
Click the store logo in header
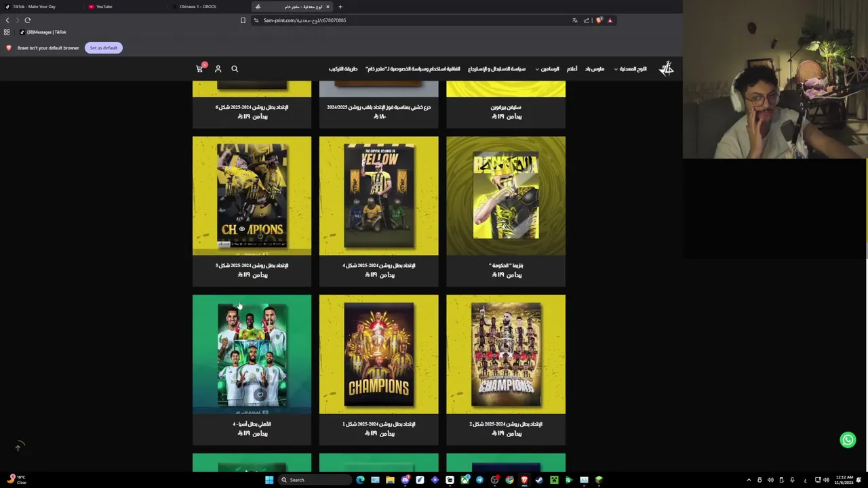click(x=667, y=68)
